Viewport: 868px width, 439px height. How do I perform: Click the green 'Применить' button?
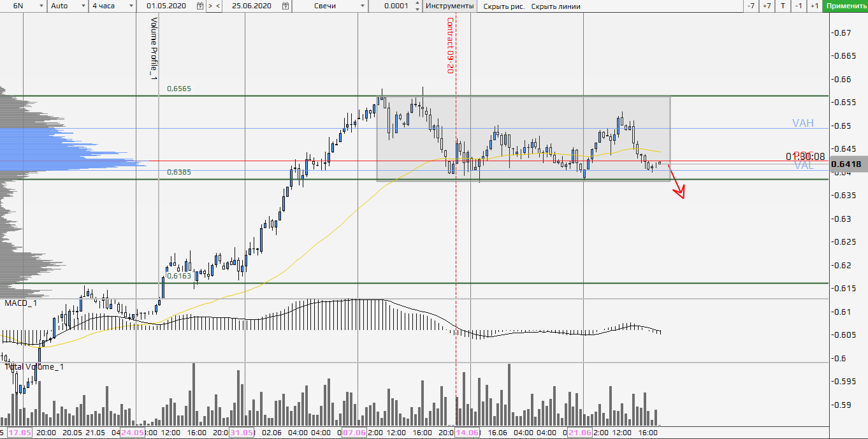pyautogui.click(x=845, y=6)
